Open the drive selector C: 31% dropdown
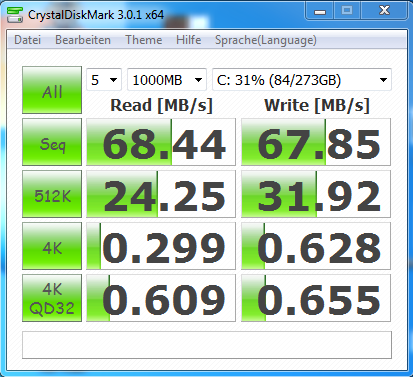 click(x=302, y=80)
